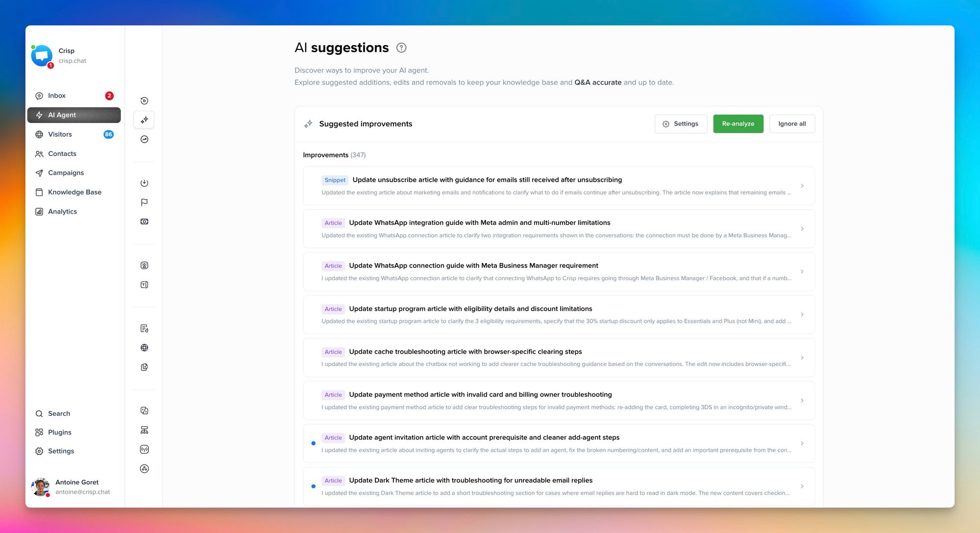The width and height of the screenshot is (980, 533).
Task: Open the globe icon in secondary sidebar
Action: pos(144,348)
